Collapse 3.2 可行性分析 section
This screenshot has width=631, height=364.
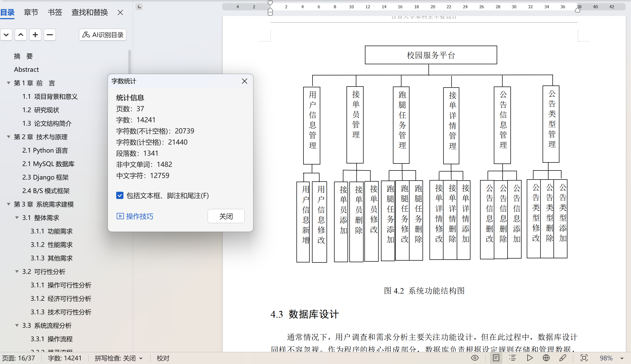coord(17,272)
